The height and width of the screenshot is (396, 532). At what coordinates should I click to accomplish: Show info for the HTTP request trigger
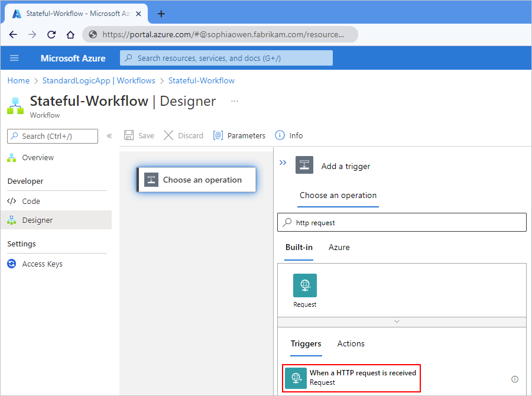point(515,379)
